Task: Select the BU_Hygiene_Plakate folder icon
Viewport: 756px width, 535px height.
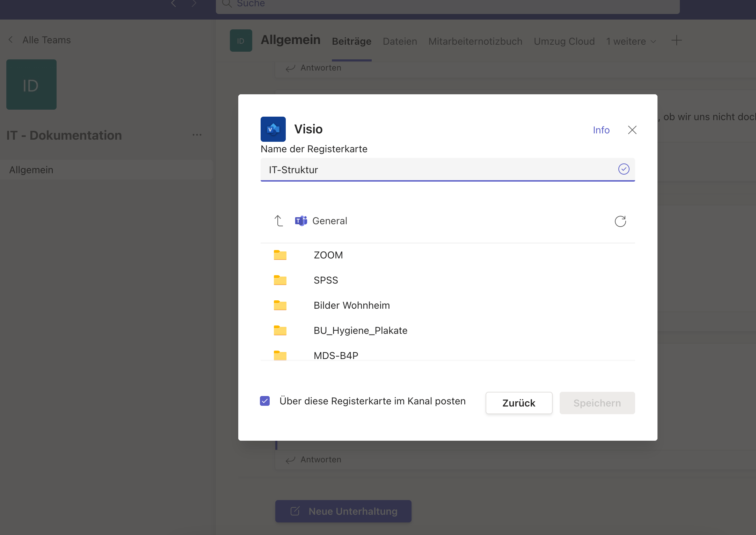Action: point(280,330)
